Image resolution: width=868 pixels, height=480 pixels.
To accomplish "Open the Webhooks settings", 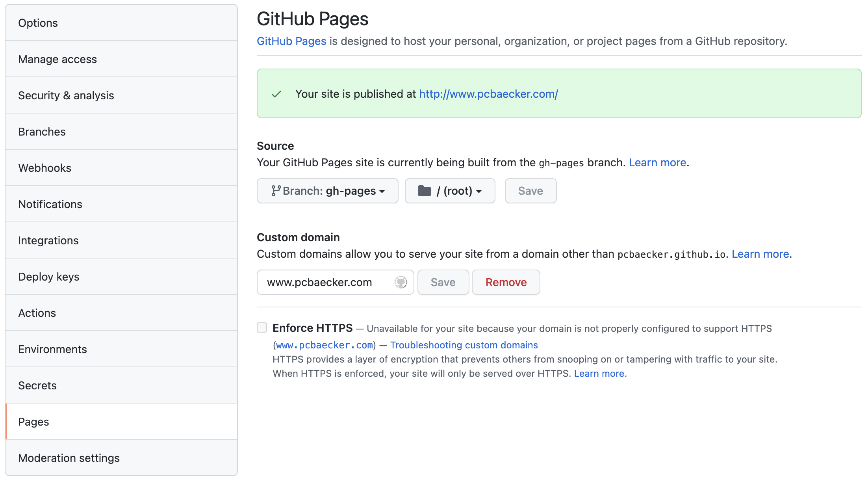I will tap(121, 168).
